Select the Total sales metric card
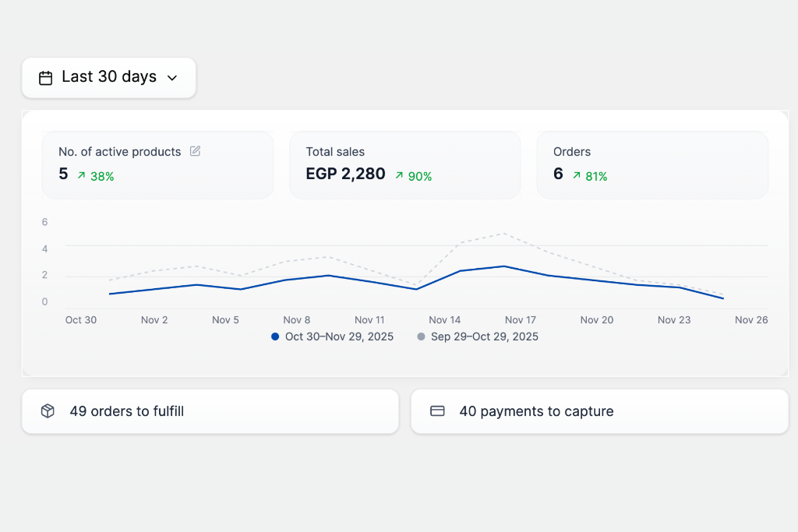 (405, 164)
